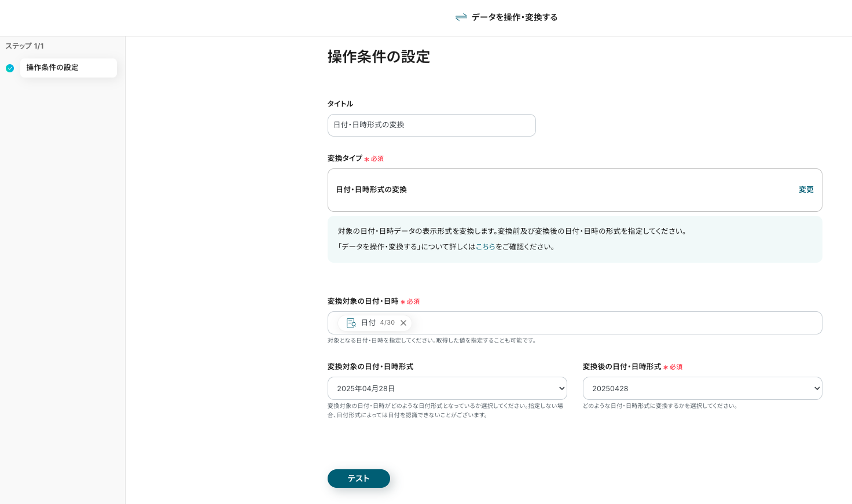Open the こちら help link

[485, 247]
